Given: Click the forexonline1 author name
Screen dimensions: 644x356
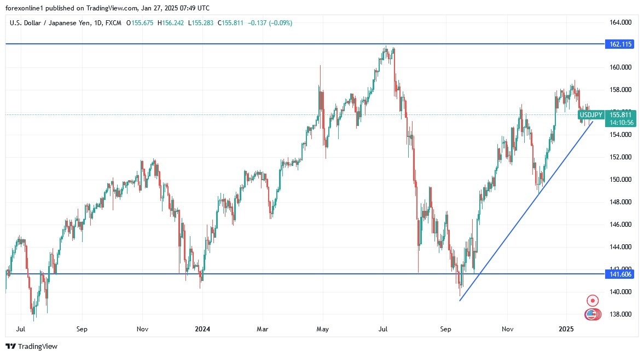Looking at the screenshot, I should (x=24, y=8).
